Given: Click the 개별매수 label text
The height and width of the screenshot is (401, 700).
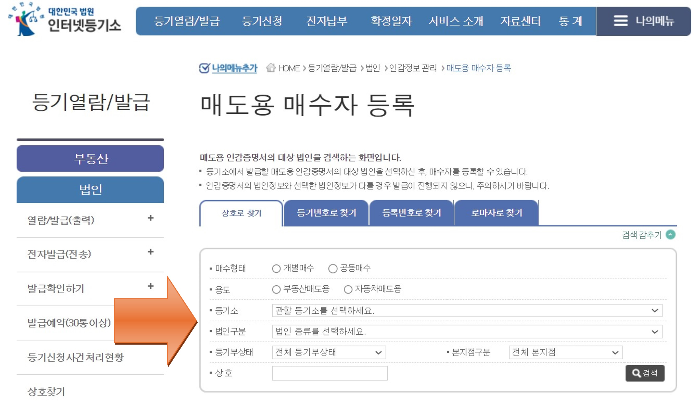Looking at the screenshot, I should click(299, 268).
